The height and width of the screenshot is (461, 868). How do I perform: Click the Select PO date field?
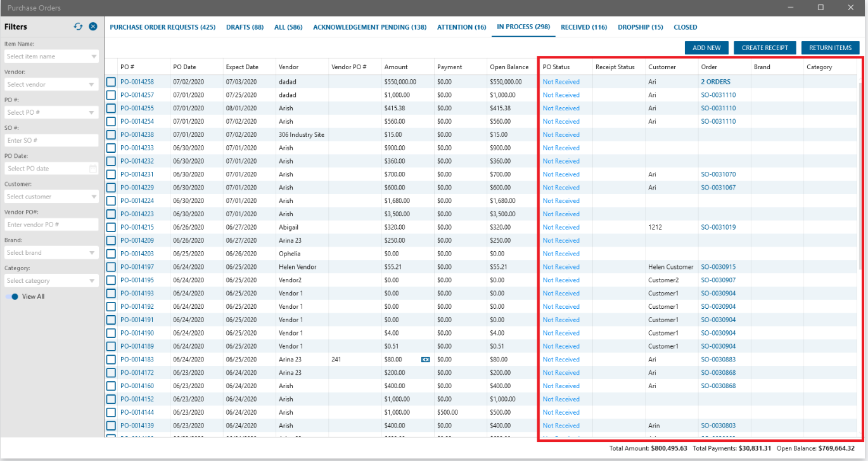coord(51,169)
